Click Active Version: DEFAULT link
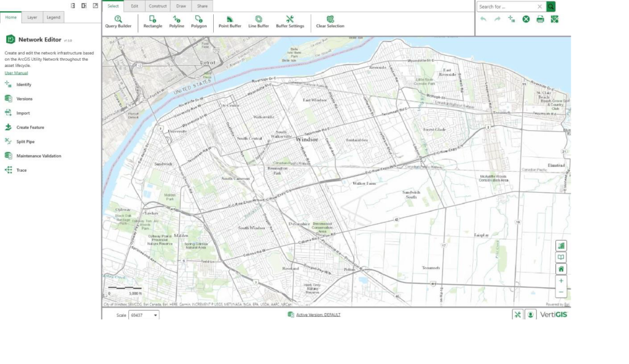629x364 pixels. pos(318,315)
